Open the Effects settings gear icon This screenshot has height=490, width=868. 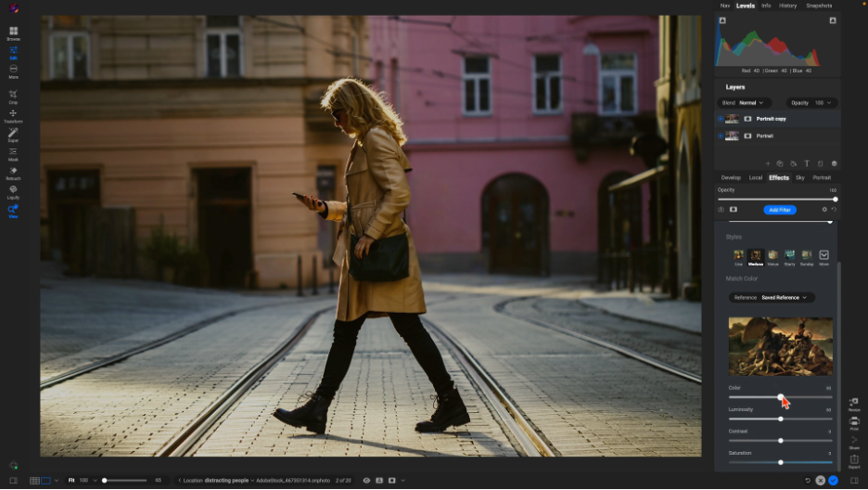pos(823,210)
